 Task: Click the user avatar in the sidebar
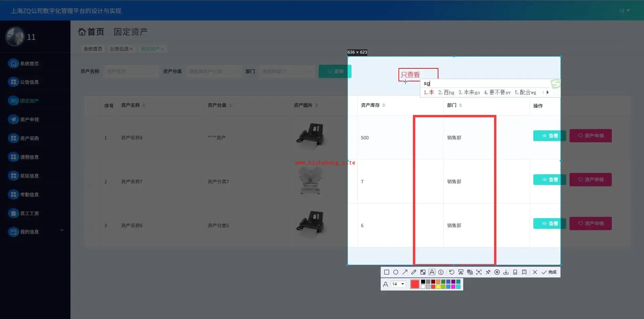[15, 37]
